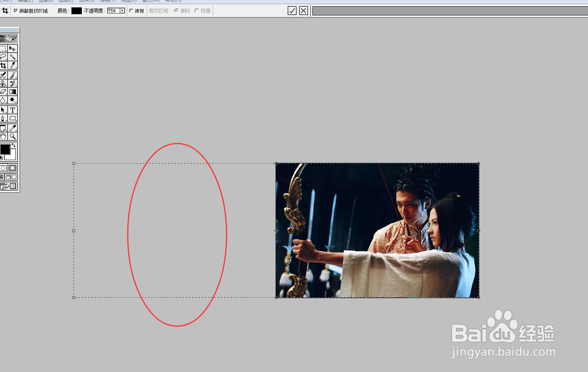Open the 图像(I) menu
Image resolution: width=588 pixels, height=372 pixels.
[45, 1]
